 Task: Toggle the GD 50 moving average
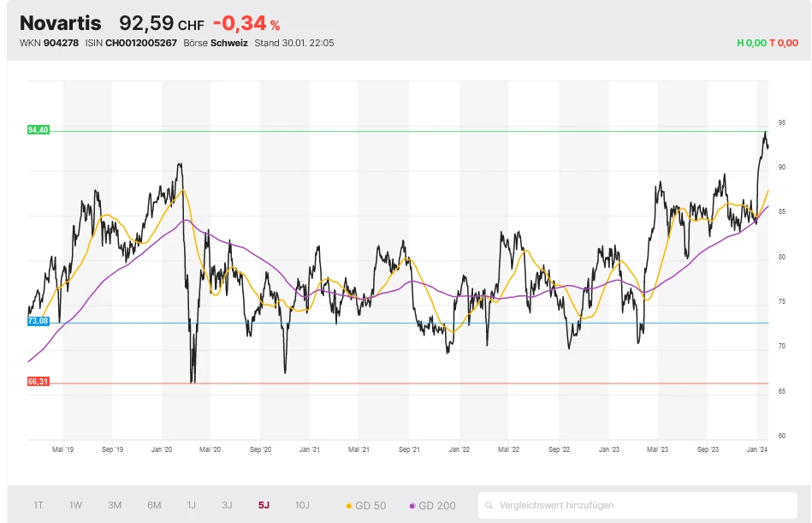tap(365, 505)
